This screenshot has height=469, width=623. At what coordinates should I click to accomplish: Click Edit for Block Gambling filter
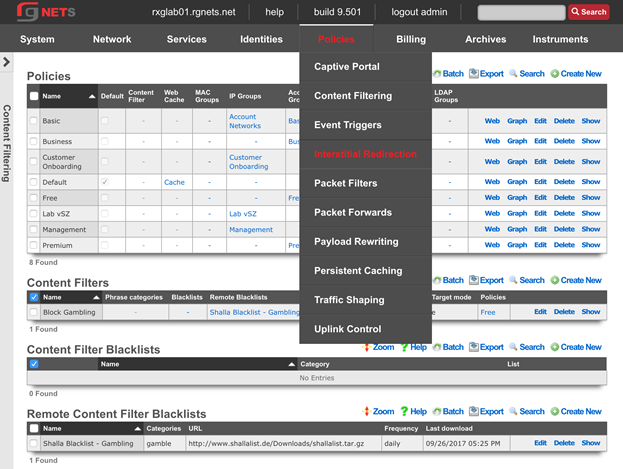click(x=540, y=312)
